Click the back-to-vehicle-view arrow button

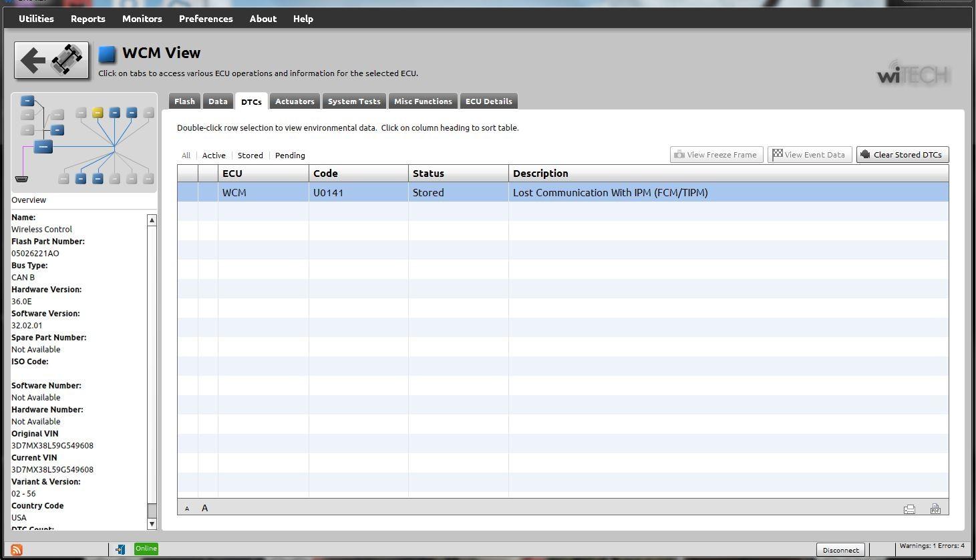51,60
